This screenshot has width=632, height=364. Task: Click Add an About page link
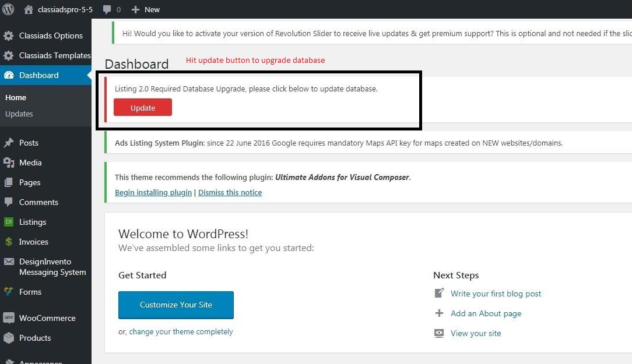486,313
